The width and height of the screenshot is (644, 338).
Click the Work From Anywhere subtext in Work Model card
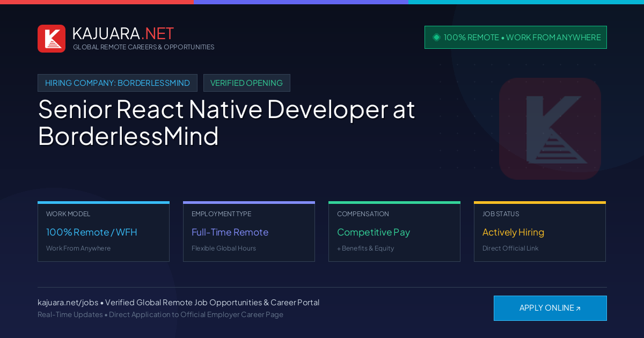click(78, 248)
